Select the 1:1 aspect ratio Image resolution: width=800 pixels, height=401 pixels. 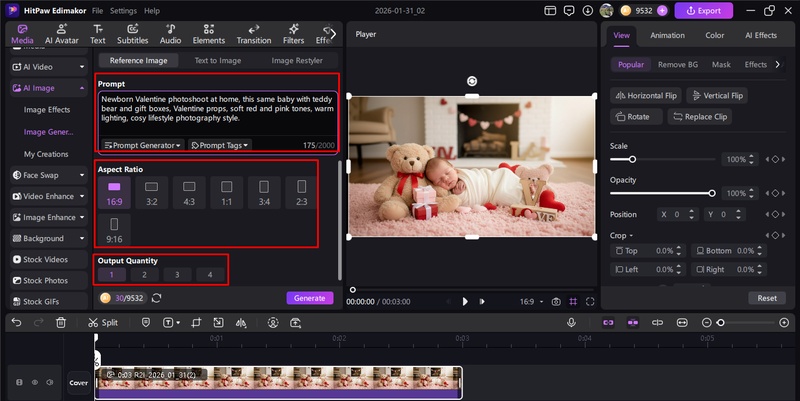point(227,193)
